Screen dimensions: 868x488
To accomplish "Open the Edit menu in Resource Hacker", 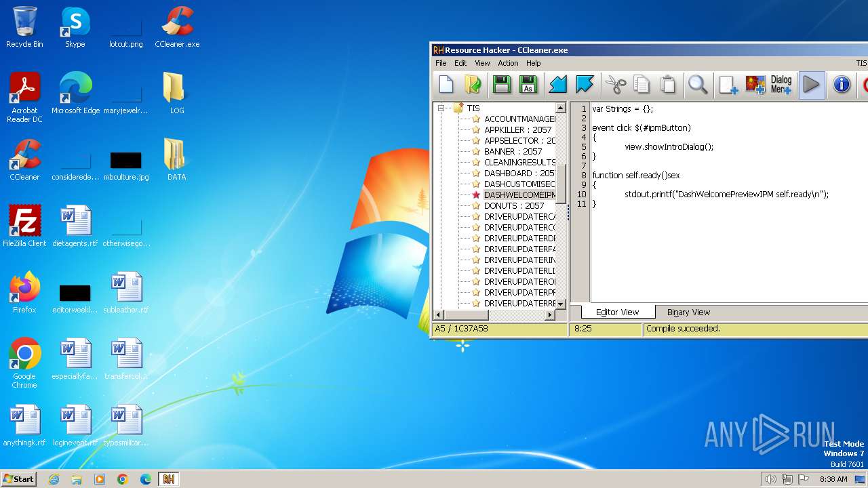I will 460,63.
